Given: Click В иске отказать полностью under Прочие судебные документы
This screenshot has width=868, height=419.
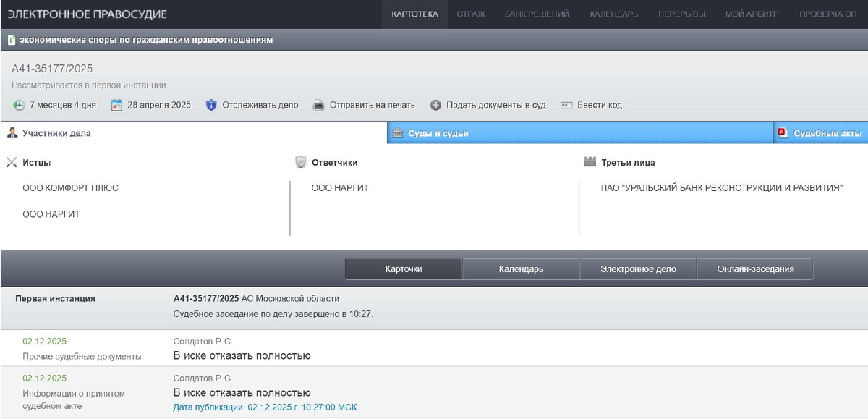Looking at the screenshot, I should 242,355.
